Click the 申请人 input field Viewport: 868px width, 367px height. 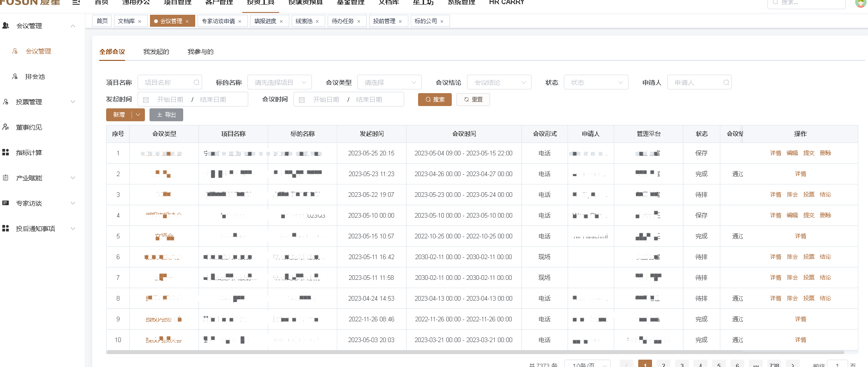click(x=700, y=83)
